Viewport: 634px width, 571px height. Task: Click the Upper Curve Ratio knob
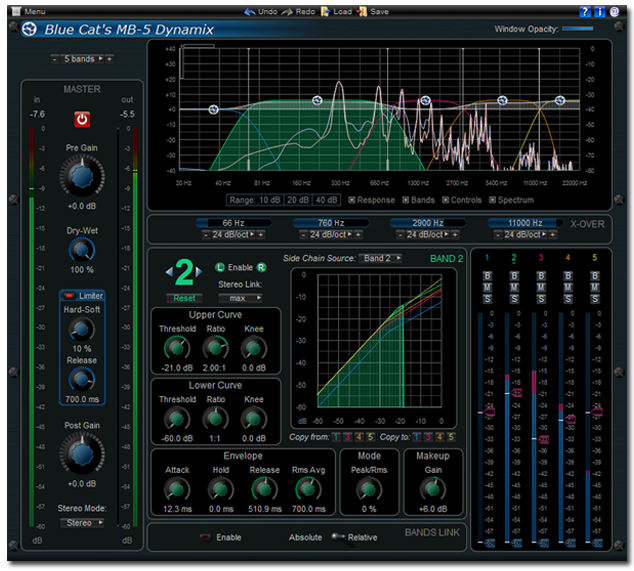[x=216, y=348]
